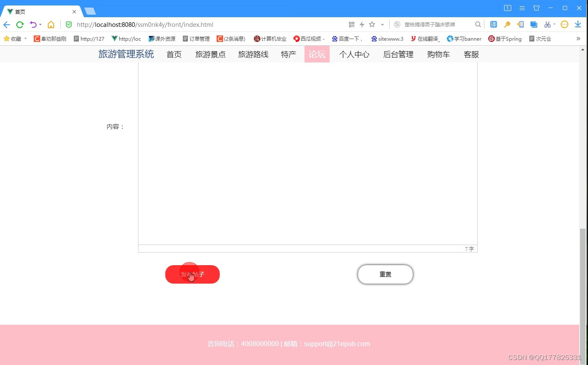
Task: Open the http://127 bookmark
Action: (89, 39)
